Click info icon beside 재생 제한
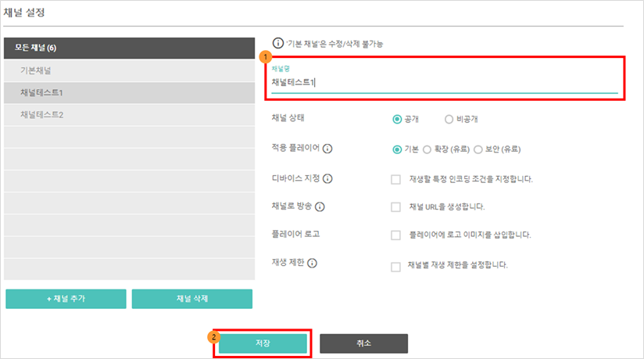This screenshot has width=644, height=359. 312,263
